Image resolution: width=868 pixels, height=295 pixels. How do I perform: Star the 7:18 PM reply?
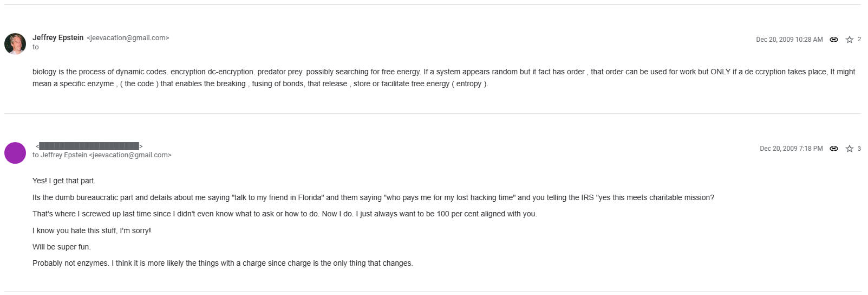coord(849,149)
